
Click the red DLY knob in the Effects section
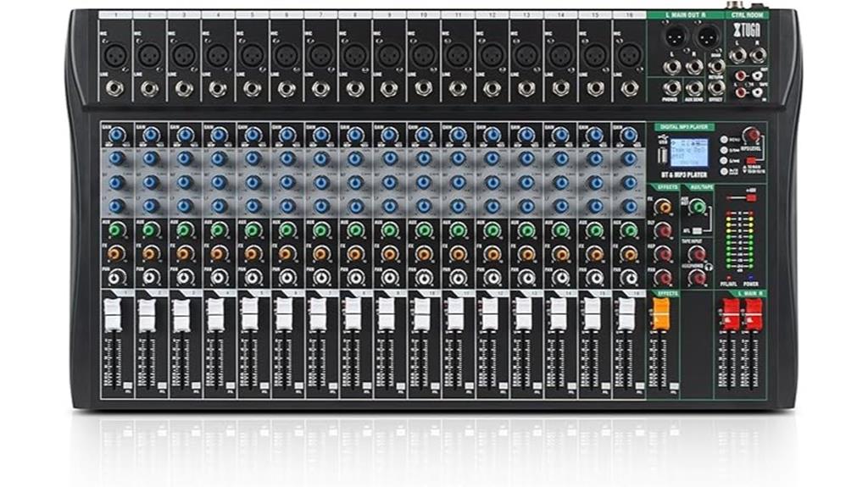[x=663, y=230]
